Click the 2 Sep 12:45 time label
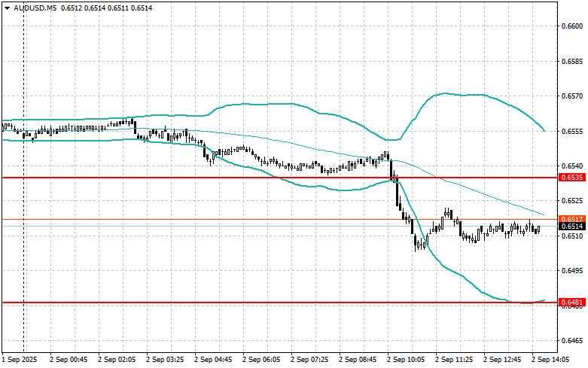 [x=502, y=360]
